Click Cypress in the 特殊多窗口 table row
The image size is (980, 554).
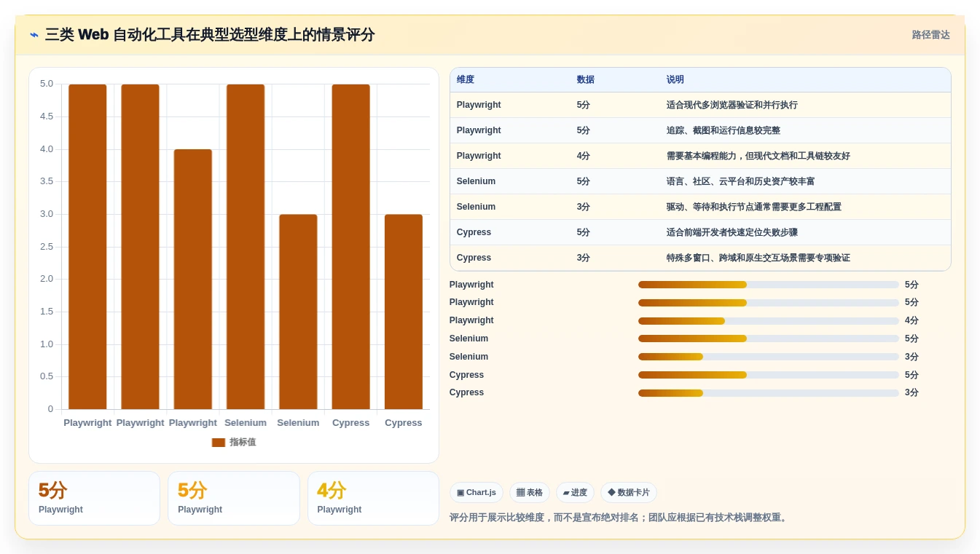tap(474, 258)
